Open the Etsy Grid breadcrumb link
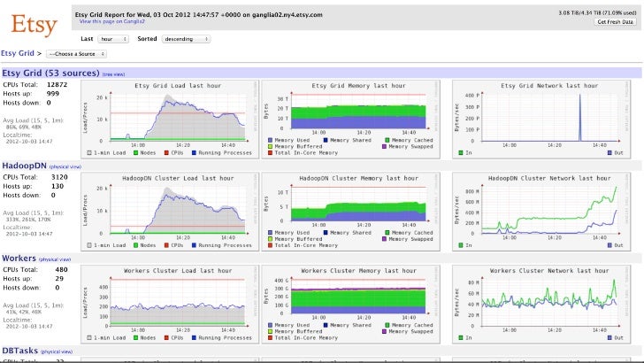Image resolution: width=644 pixels, height=363 pixels. point(18,53)
